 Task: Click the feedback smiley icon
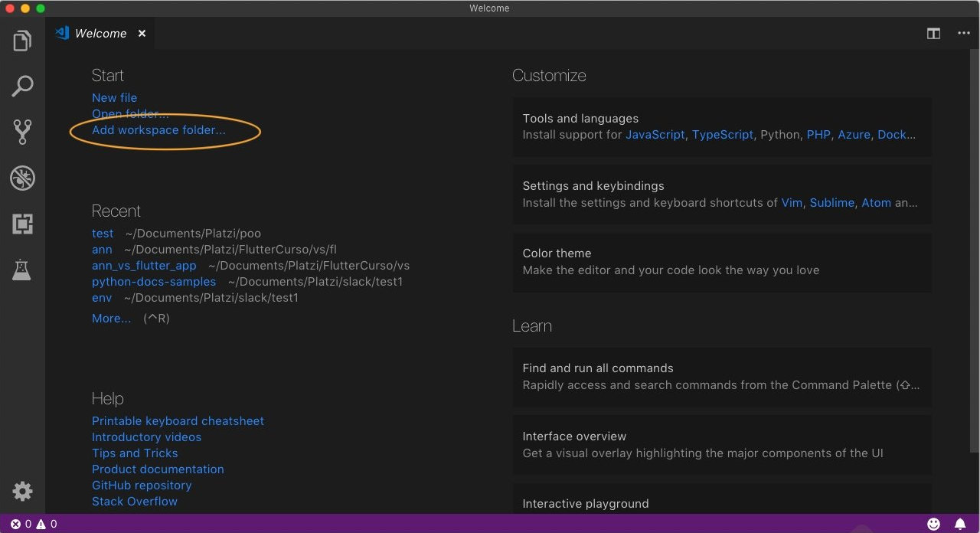pos(933,524)
